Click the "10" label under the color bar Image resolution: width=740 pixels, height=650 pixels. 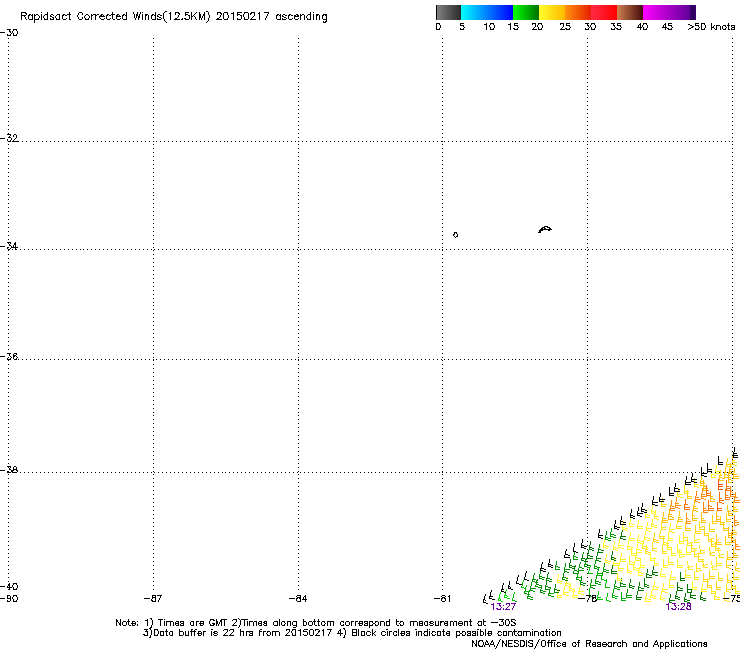pos(489,27)
